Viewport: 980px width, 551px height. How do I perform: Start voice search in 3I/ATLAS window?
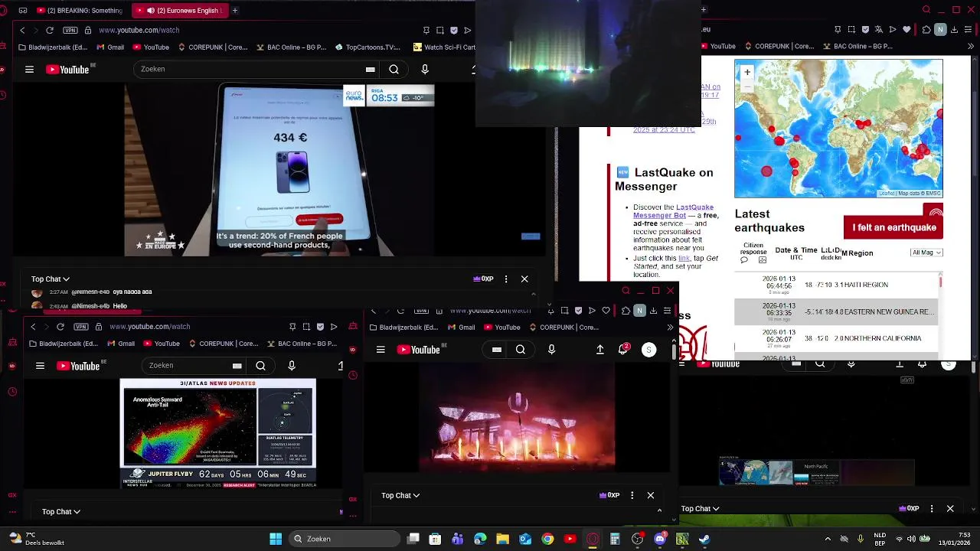tap(292, 366)
